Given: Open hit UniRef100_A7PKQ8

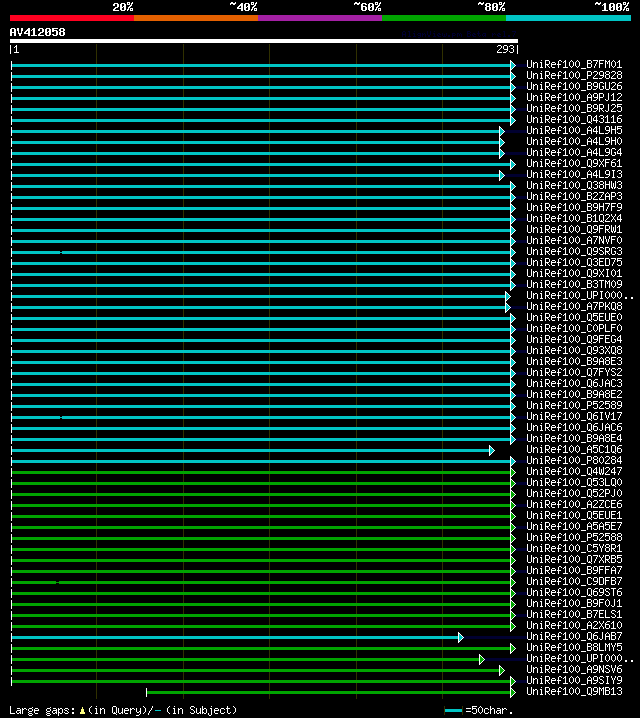Looking at the screenshot, I should [574, 306].
